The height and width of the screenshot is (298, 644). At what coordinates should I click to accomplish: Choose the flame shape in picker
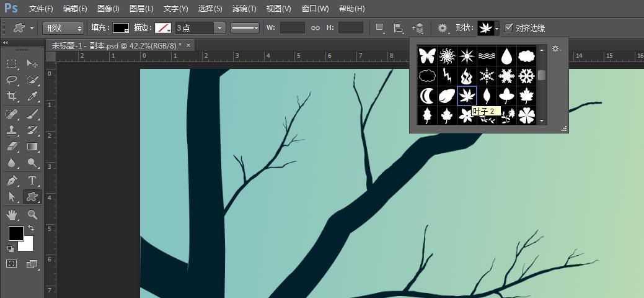coord(467,76)
